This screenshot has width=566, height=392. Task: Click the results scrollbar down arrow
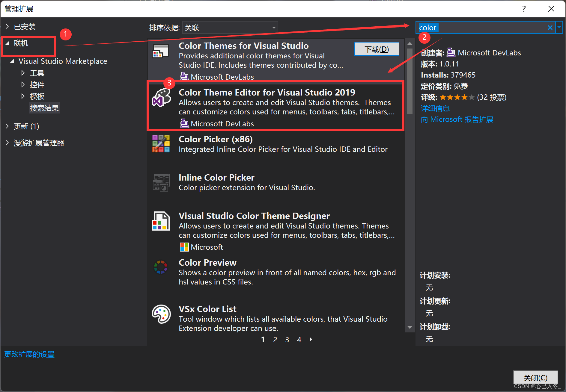(410, 327)
